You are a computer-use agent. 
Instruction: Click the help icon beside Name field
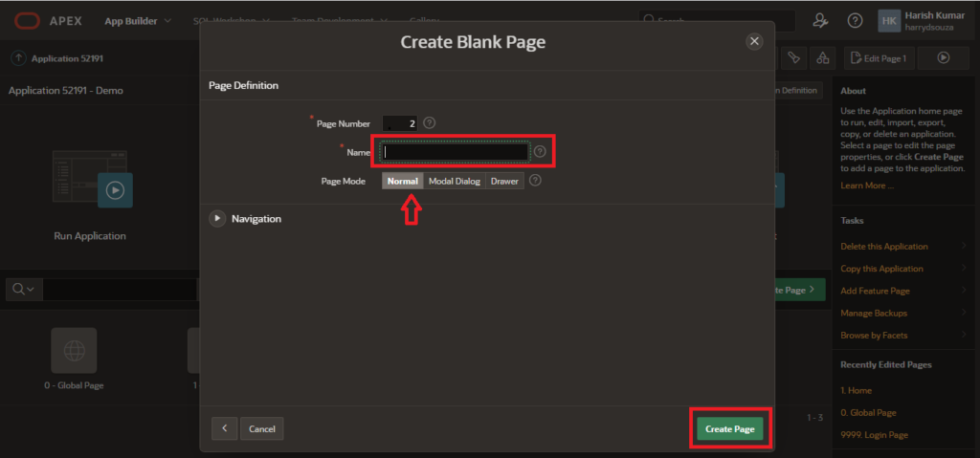point(540,152)
